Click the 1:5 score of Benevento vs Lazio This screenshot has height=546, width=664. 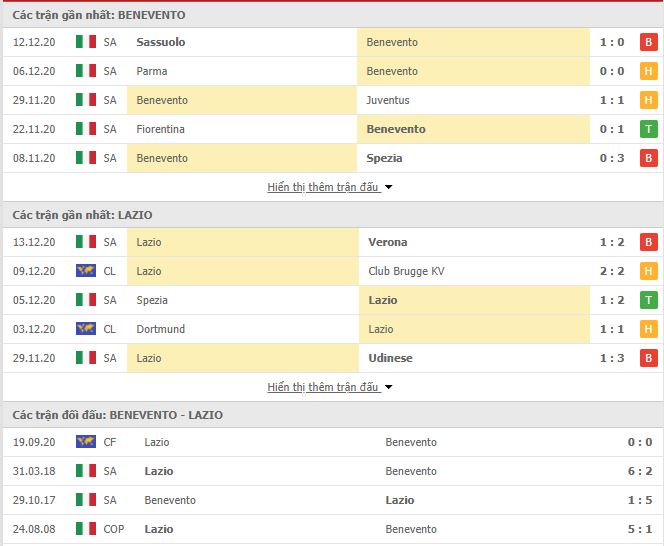point(640,500)
